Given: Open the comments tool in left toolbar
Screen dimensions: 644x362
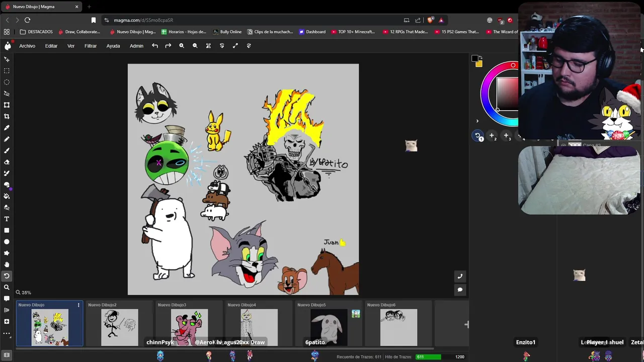Looking at the screenshot, I should [x=7, y=299].
